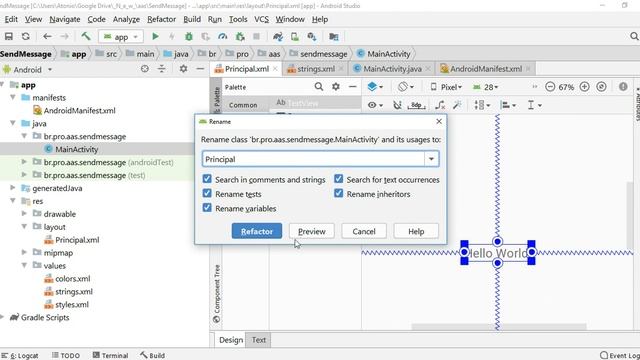Click the Make Project hammer icon
The height and width of the screenshot is (360, 640).
coord(86,36)
